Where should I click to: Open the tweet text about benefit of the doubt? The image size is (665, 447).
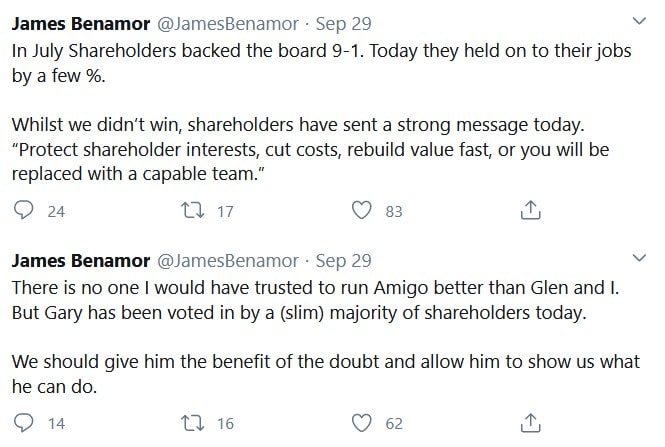[x=325, y=374]
